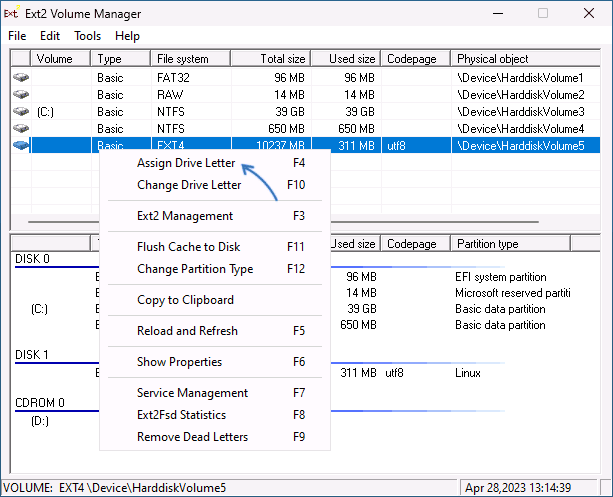Click the Ext2 Volume Manager title bar icon
Screen dimensions: 613x497
tap(11, 13)
